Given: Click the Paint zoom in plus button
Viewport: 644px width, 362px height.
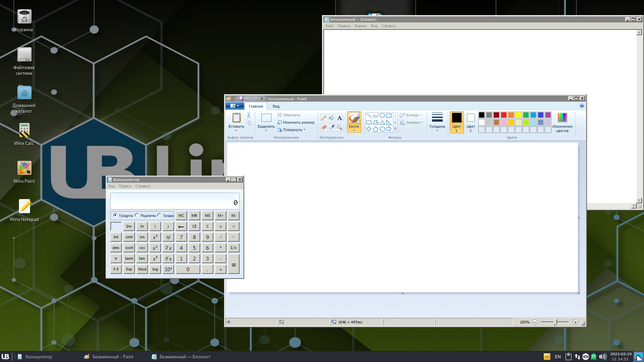Looking at the screenshot, I should [x=576, y=322].
